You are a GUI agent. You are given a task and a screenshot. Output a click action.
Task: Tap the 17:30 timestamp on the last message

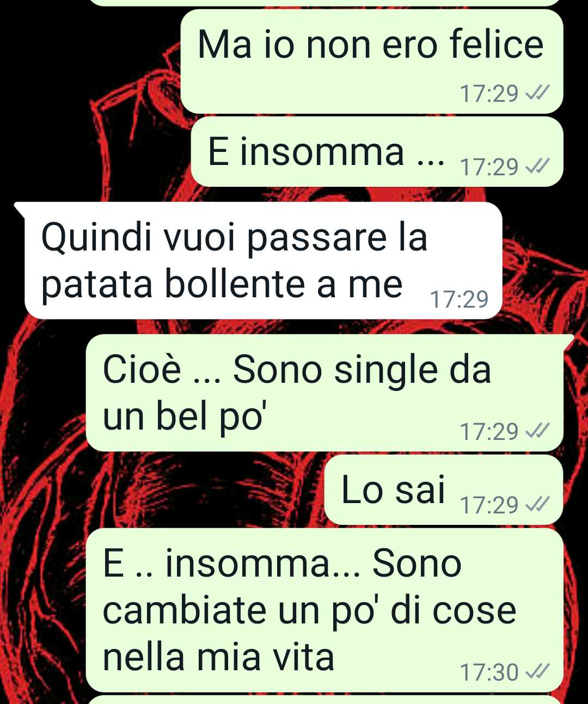coord(489,672)
